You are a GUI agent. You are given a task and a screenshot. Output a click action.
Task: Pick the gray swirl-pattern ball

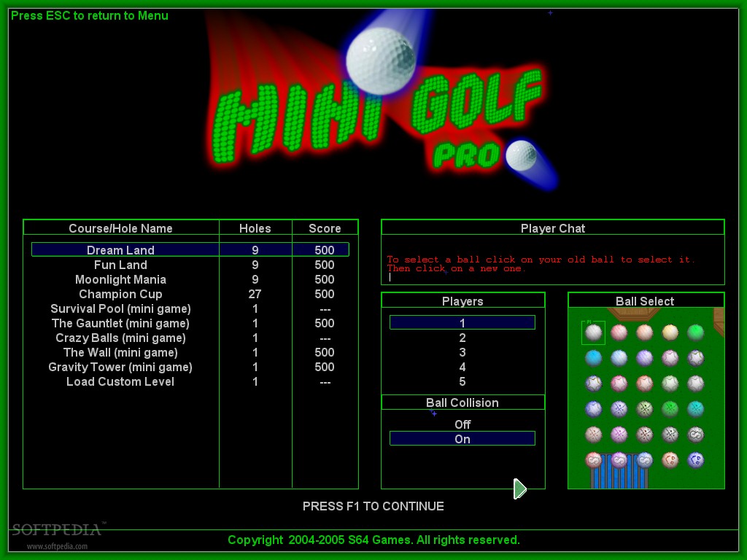[x=695, y=435]
